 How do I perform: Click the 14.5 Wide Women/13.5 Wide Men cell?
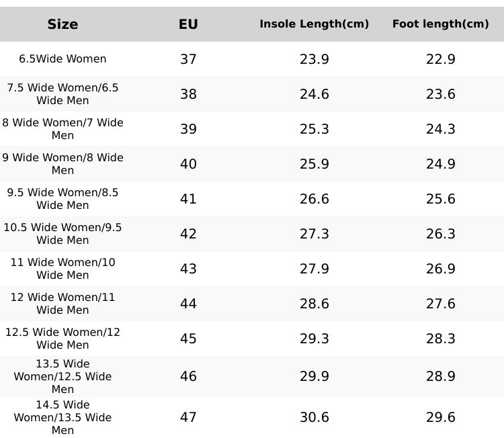click(62, 417)
